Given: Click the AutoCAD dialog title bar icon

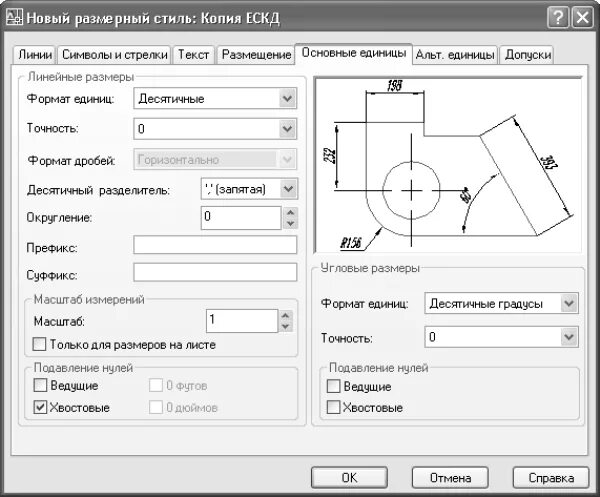Looking at the screenshot, I should pyautogui.click(x=15, y=18).
